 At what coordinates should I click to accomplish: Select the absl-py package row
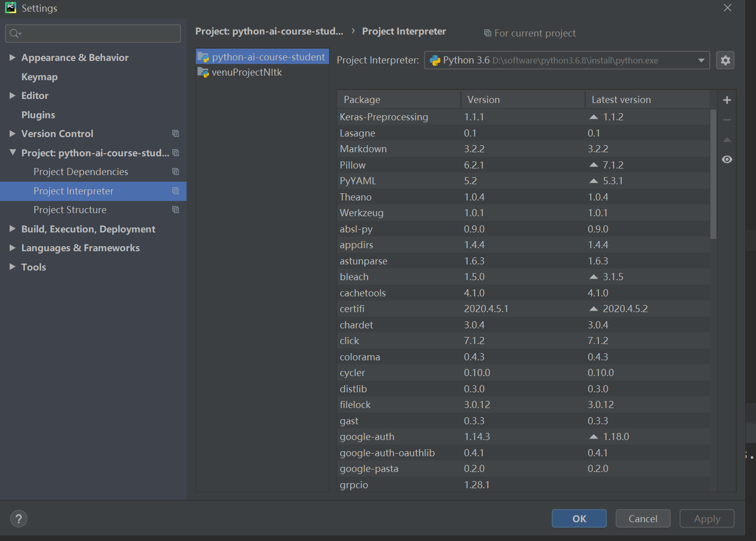click(x=523, y=229)
